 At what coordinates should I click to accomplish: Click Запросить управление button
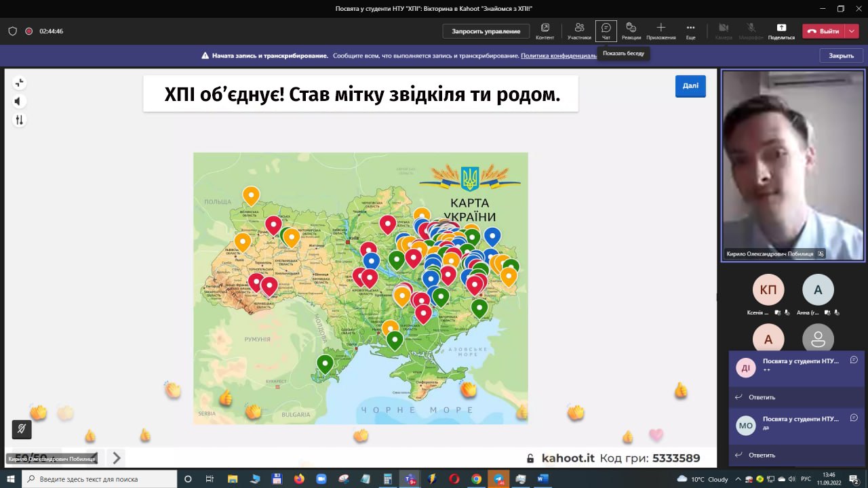[x=486, y=31]
